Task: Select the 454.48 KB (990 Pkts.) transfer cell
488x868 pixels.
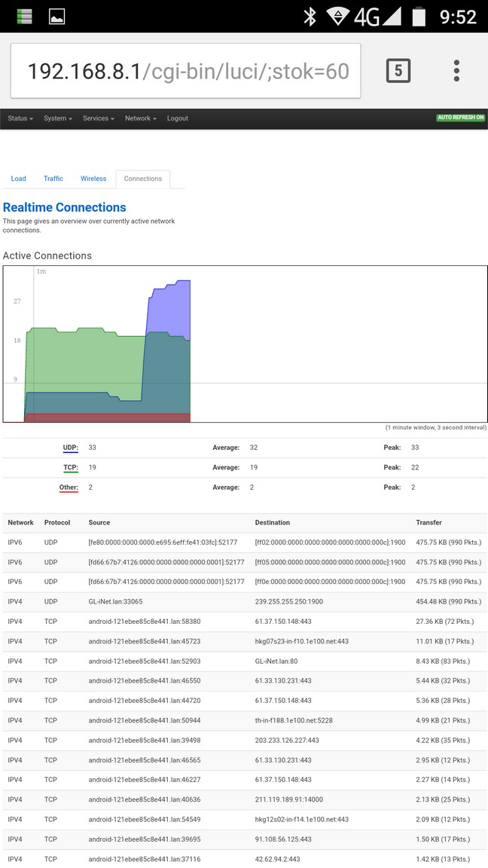Action: [x=449, y=602]
